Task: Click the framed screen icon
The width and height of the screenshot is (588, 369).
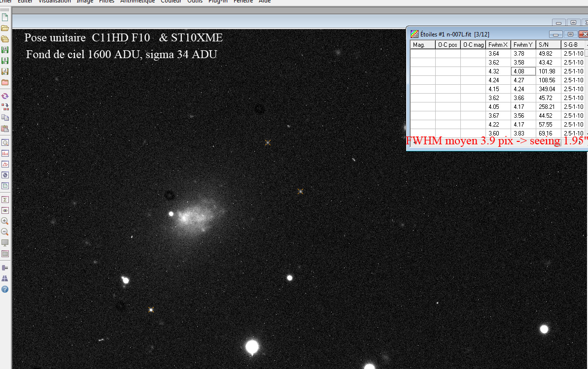Action: (x=5, y=254)
